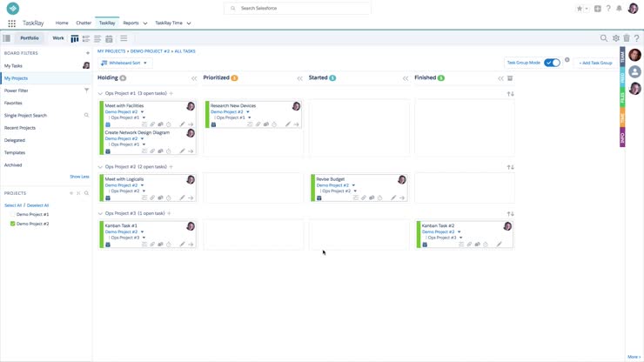Screen dimensions: 644x362
Task: Click the Power Filter funnel icon
Action: pyautogui.click(x=86, y=90)
